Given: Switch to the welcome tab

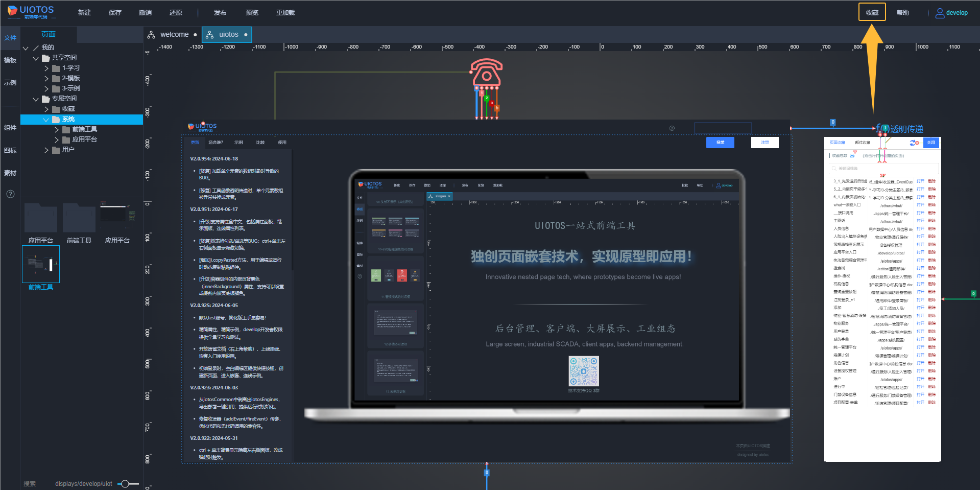Looking at the screenshot, I should point(172,35).
